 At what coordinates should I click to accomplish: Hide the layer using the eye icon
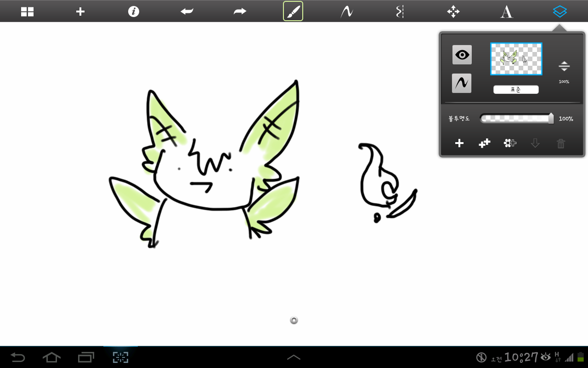tap(462, 55)
